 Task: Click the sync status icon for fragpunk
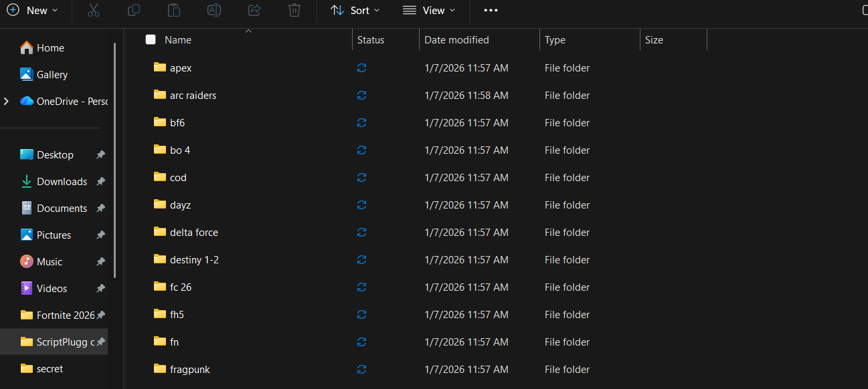click(x=362, y=370)
